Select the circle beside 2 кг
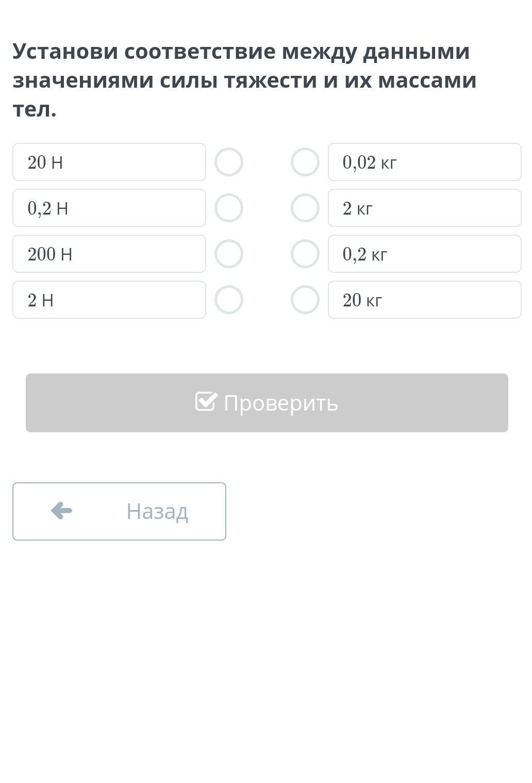 click(x=305, y=208)
